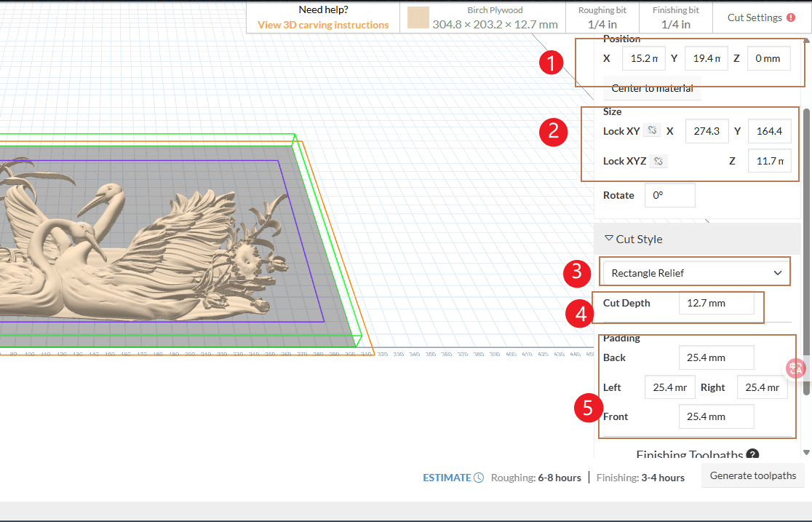The width and height of the screenshot is (812, 522).
Task: Open the Cut Settings tab
Action: (761, 17)
